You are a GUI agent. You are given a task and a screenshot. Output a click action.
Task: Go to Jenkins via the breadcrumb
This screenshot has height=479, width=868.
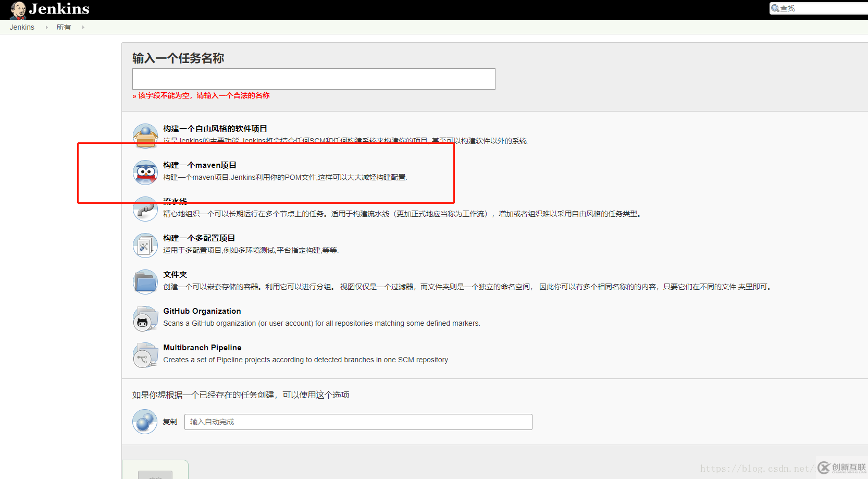point(21,27)
